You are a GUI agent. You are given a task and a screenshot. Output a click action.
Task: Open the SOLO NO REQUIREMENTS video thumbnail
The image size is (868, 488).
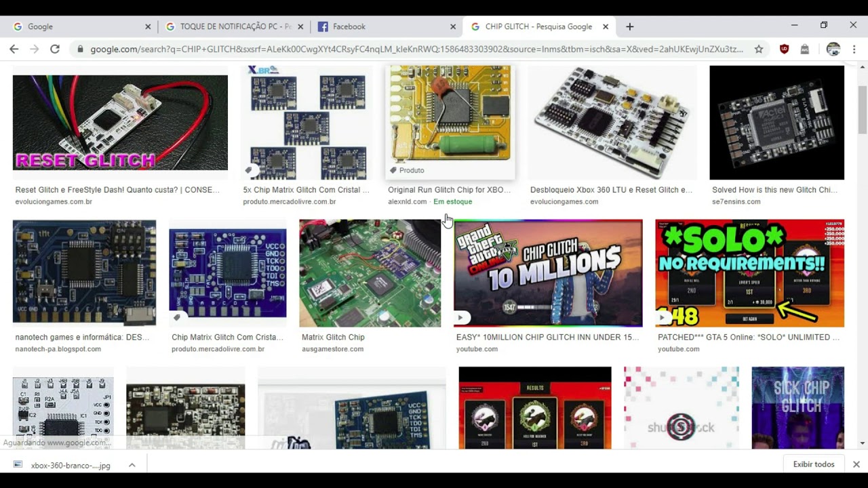(750, 273)
